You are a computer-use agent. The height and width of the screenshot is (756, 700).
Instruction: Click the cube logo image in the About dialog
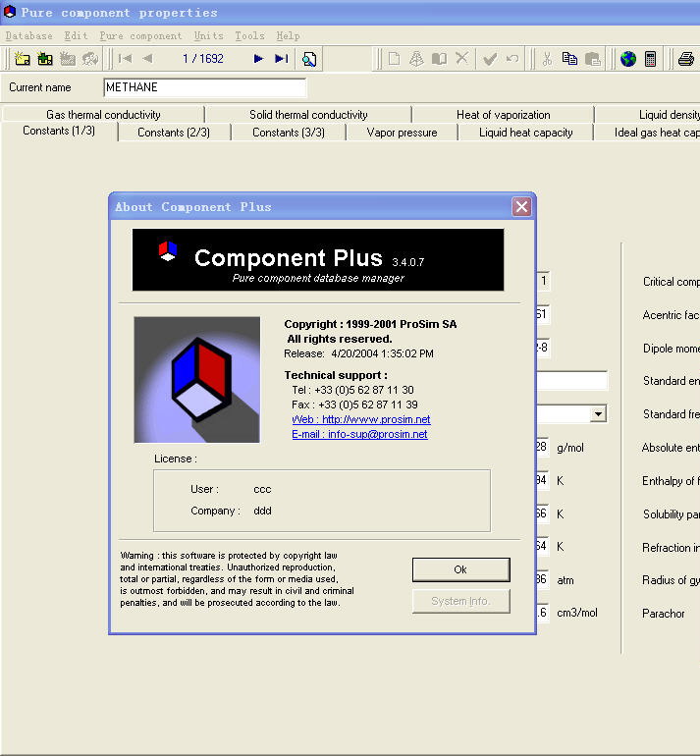coord(196,379)
